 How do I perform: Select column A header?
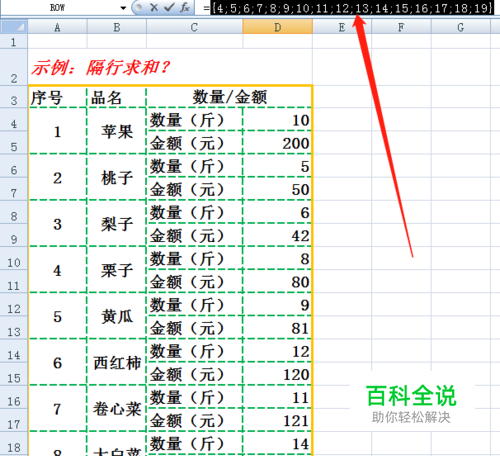coord(57,27)
